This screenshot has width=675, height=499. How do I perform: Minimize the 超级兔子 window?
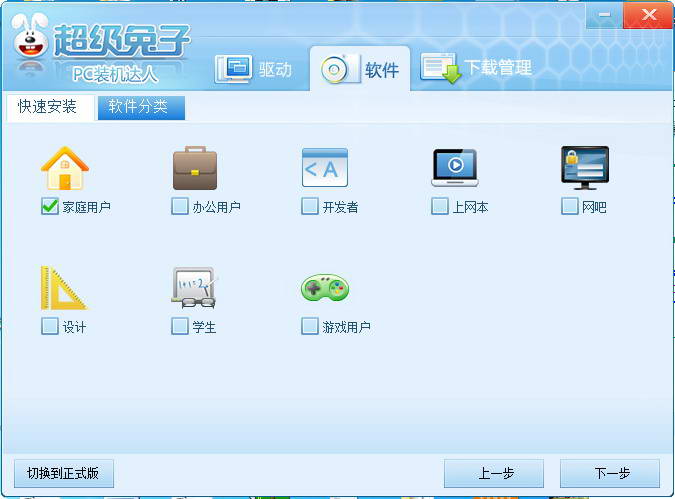click(x=604, y=15)
